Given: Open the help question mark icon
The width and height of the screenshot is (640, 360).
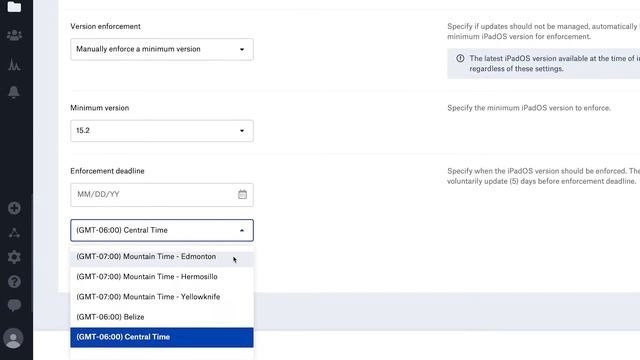Looking at the screenshot, I should coord(14,282).
